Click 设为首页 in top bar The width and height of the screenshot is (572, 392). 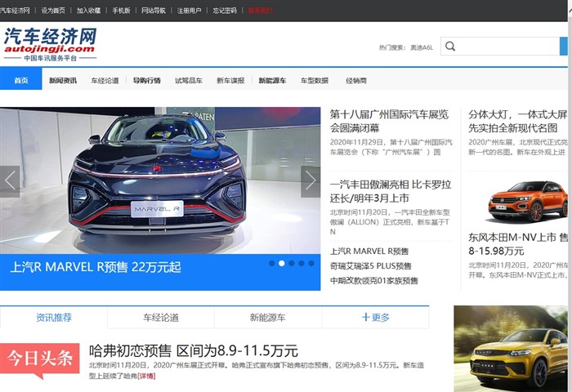(x=53, y=11)
